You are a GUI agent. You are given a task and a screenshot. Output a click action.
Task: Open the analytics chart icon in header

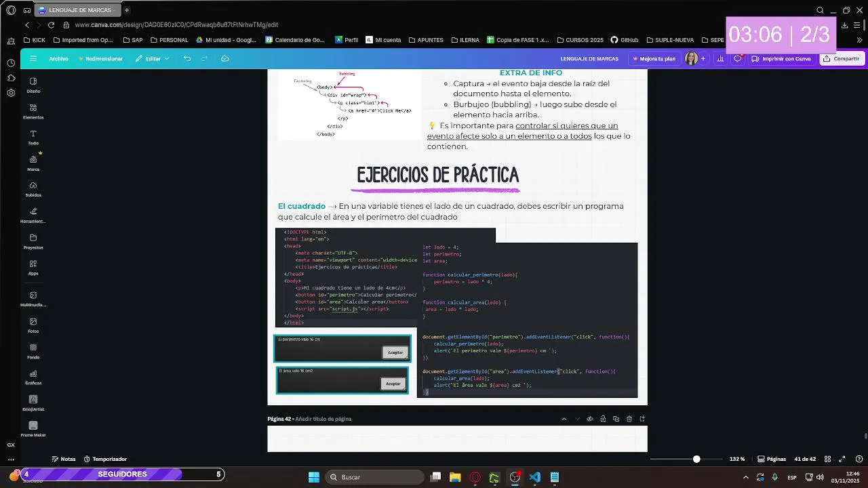tap(720, 59)
